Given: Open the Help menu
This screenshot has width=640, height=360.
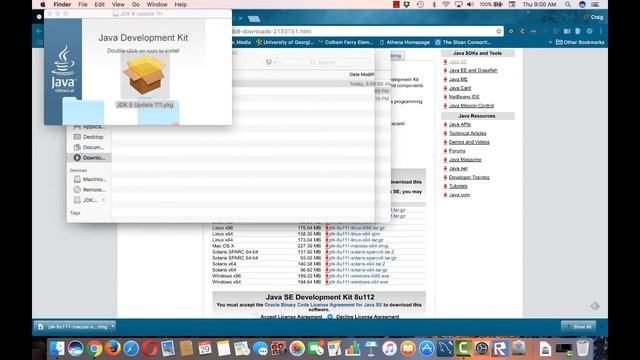Looking at the screenshot, I should [x=180, y=4].
